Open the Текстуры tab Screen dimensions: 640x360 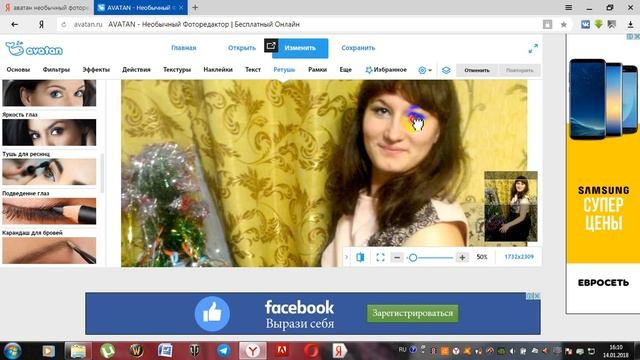(x=177, y=70)
